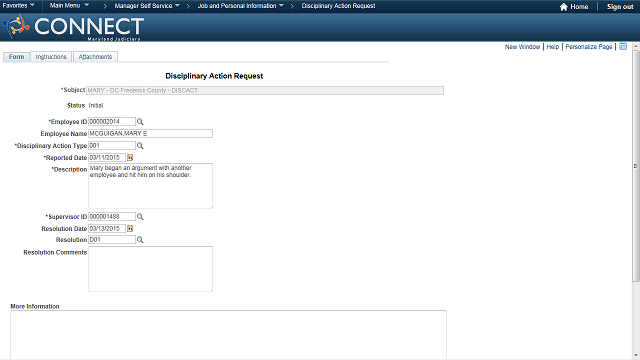Viewport: 640px width, 360px height.
Task: Switch to the Attachments tab
Action: coord(95,57)
